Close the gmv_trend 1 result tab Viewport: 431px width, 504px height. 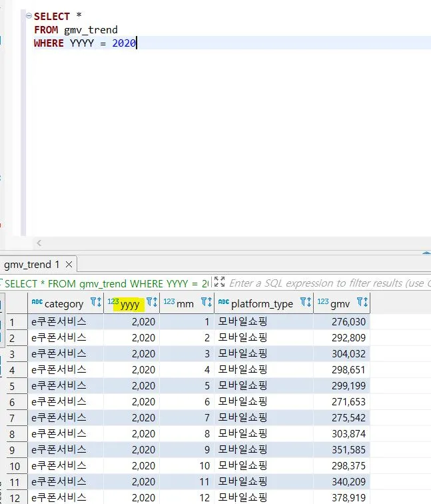[x=69, y=265]
